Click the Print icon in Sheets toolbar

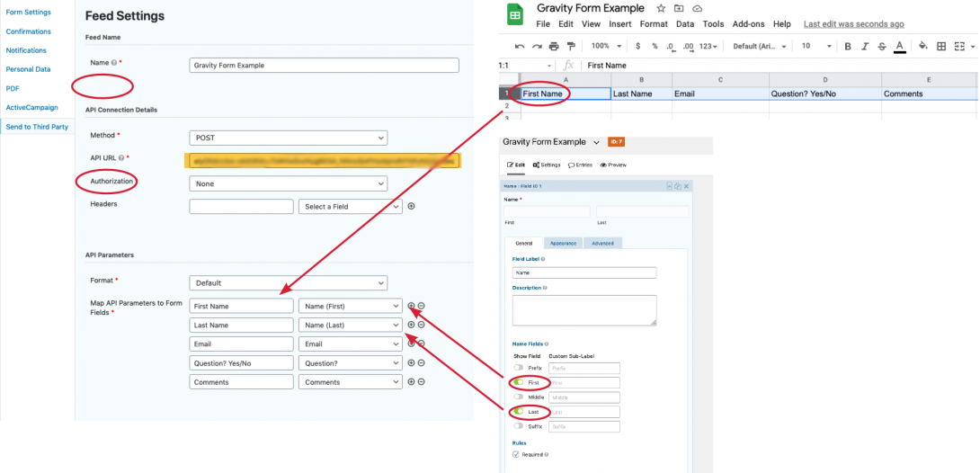(x=554, y=46)
